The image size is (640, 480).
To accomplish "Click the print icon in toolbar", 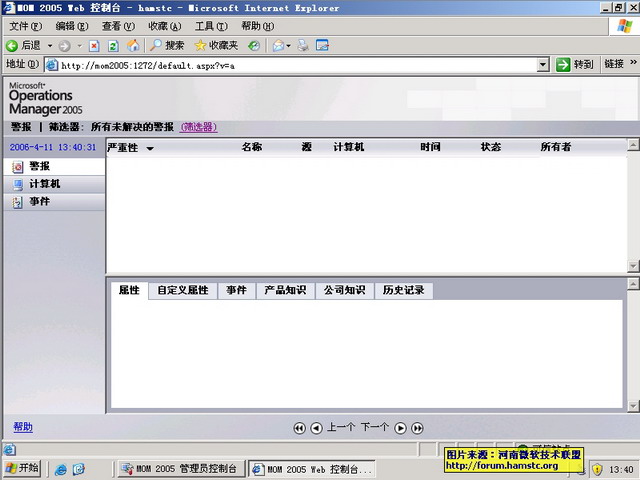I will [302, 45].
